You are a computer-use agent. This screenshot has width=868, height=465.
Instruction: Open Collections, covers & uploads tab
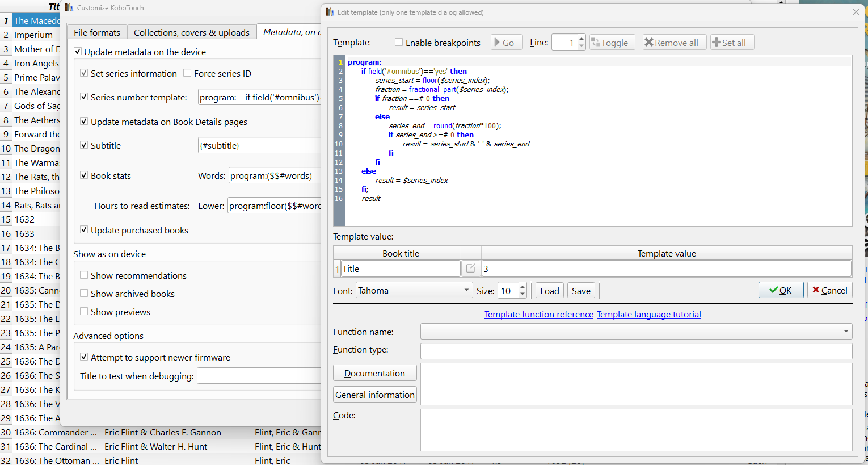click(x=191, y=32)
